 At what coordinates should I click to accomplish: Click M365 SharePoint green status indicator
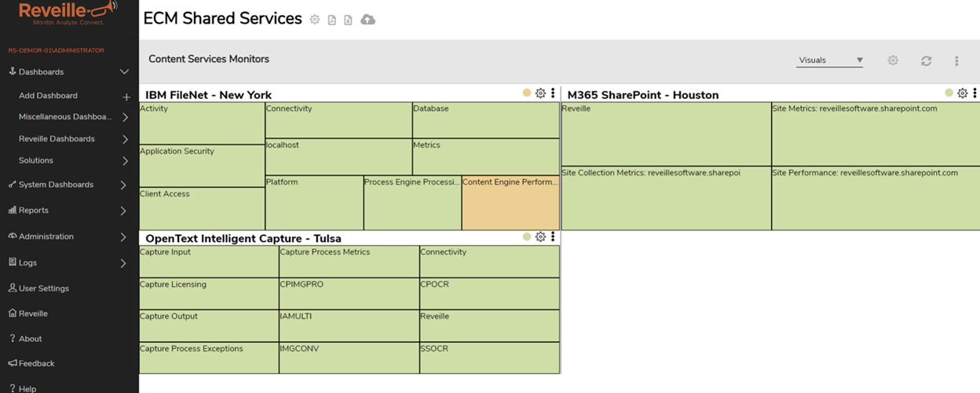(x=949, y=94)
